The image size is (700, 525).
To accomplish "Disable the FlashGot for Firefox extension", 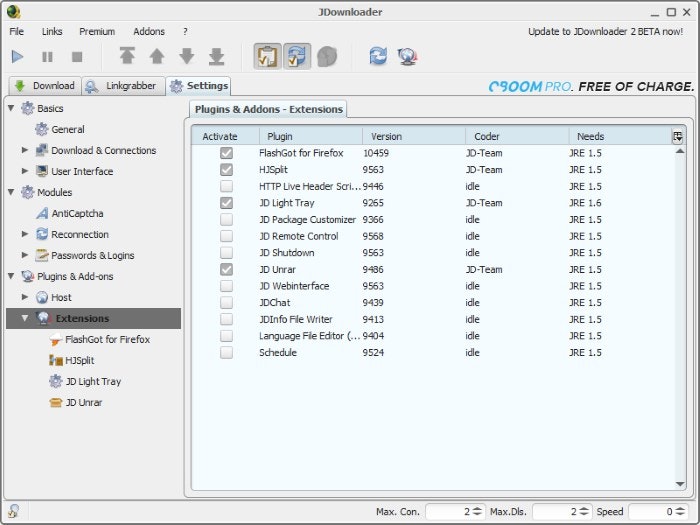I will click(226, 153).
